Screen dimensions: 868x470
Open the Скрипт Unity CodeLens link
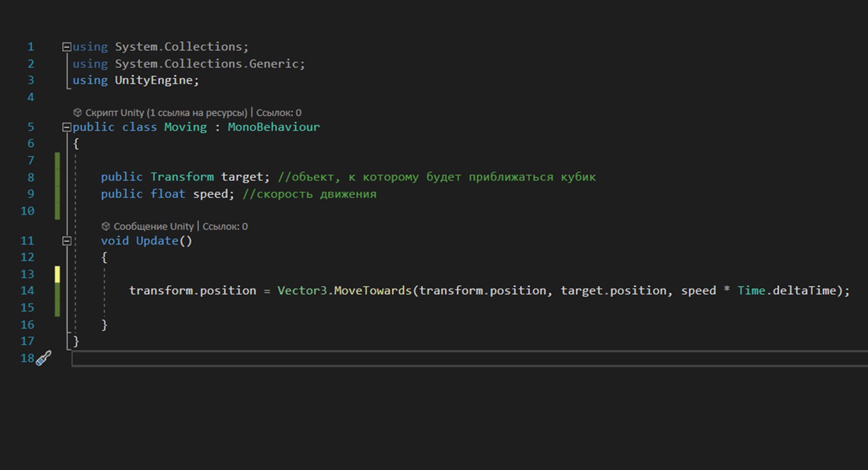166,113
